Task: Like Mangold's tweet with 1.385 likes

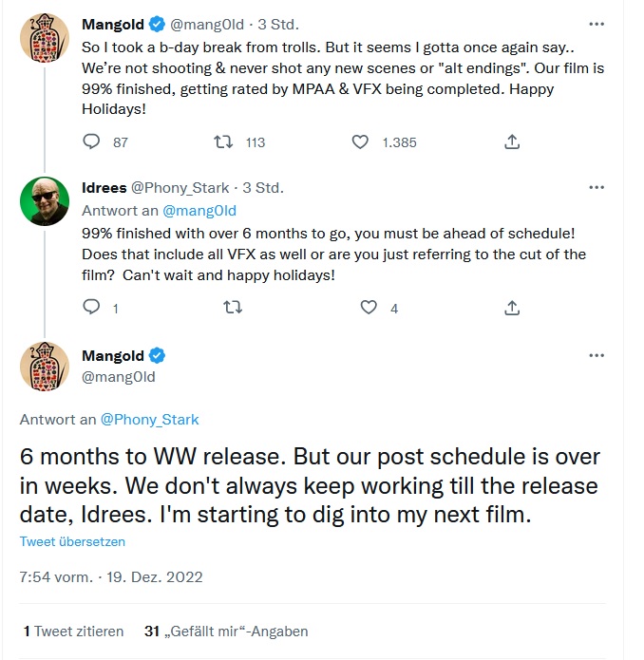Action: [x=361, y=142]
